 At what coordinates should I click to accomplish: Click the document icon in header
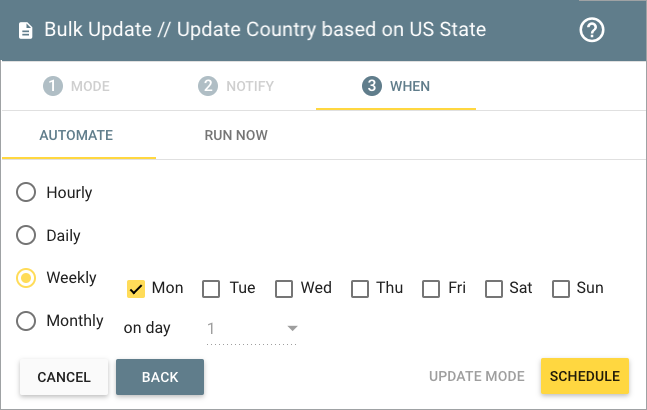coord(25,30)
